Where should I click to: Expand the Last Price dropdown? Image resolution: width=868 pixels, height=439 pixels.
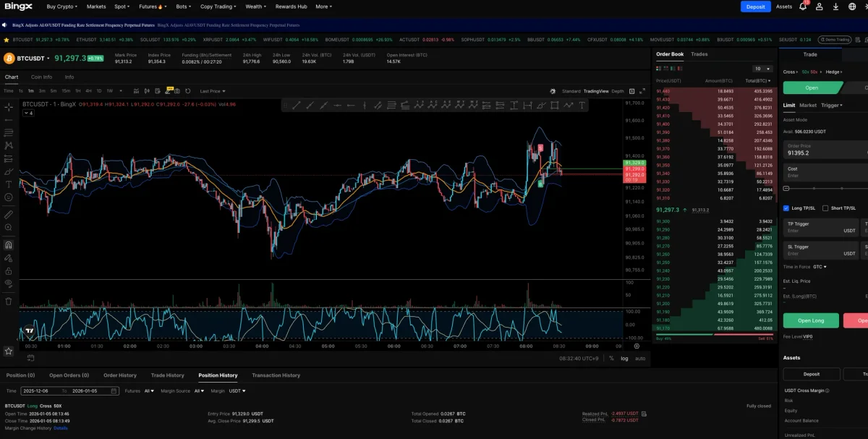[x=213, y=91]
